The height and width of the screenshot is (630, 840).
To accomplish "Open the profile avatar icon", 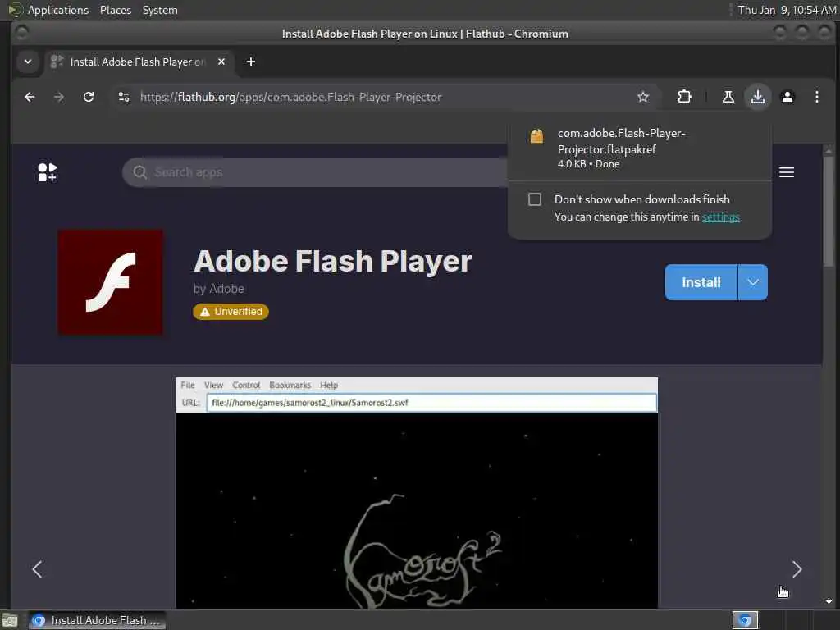I will pyautogui.click(x=787, y=97).
